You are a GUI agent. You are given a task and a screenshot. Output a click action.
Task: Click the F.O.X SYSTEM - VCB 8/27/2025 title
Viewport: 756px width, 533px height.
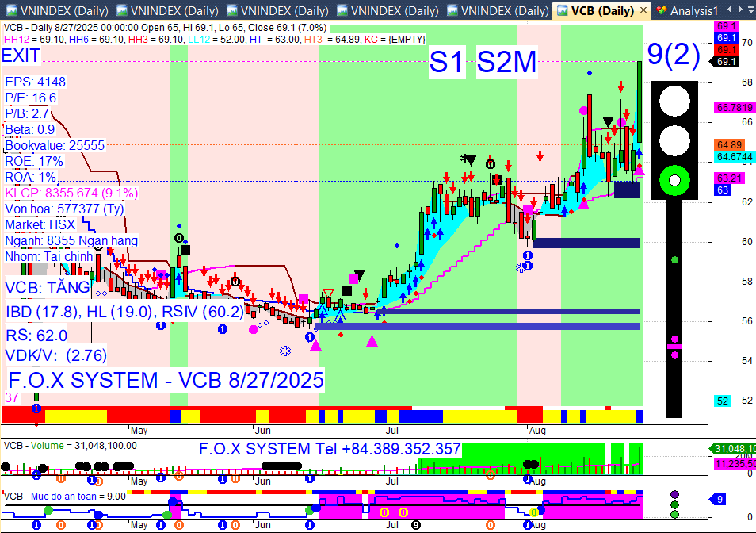[x=166, y=381]
